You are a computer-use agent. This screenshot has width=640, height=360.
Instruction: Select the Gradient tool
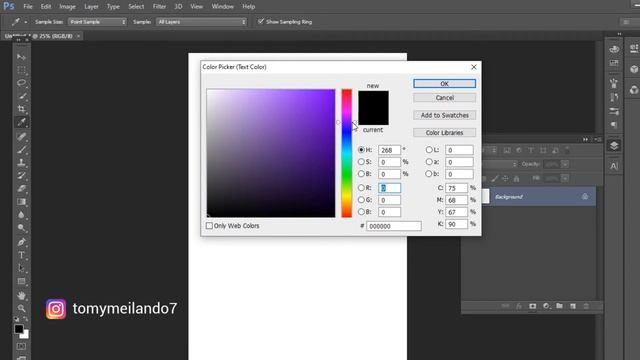point(21,202)
